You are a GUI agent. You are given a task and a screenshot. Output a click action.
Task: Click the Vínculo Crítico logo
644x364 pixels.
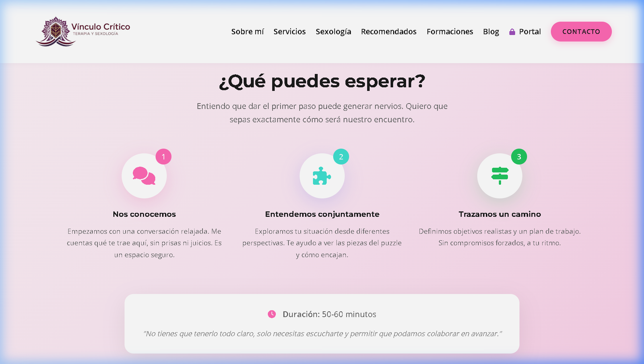pyautogui.click(x=83, y=31)
